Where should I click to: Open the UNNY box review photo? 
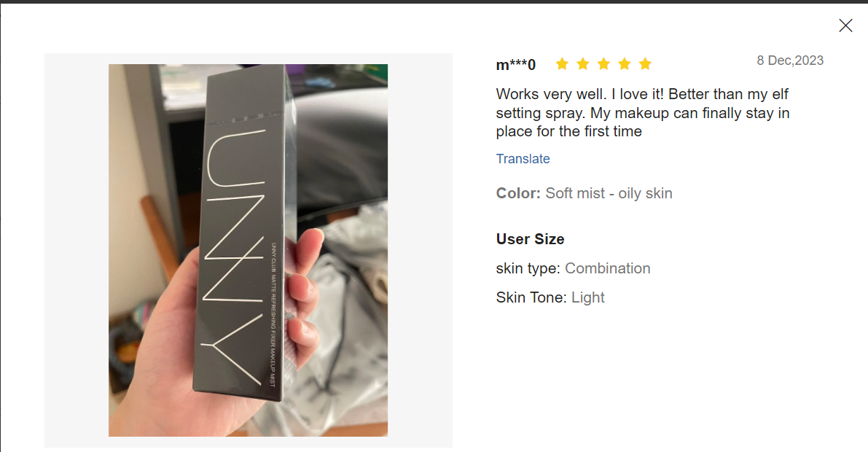248,250
